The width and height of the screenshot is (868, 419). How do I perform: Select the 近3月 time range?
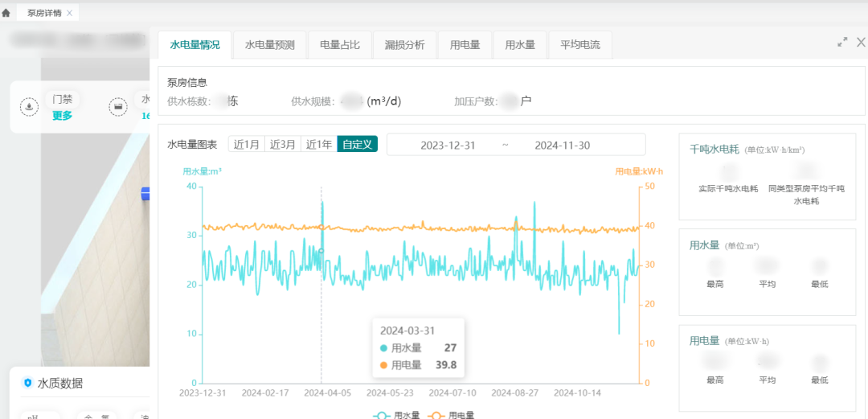pos(283,145)
